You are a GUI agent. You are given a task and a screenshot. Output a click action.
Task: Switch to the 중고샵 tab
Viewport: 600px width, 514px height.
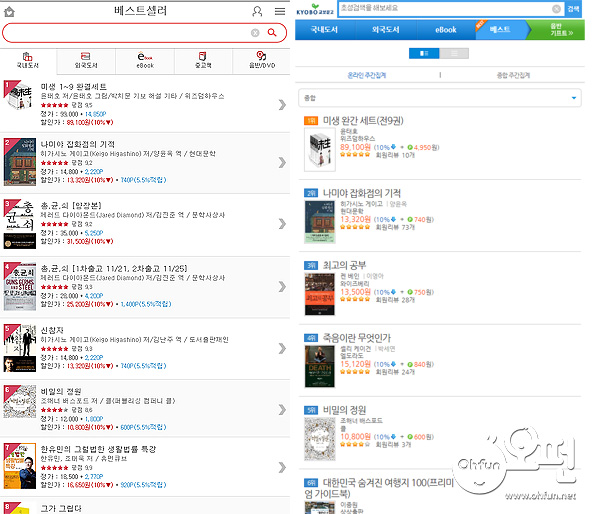(x=203, y=60)
